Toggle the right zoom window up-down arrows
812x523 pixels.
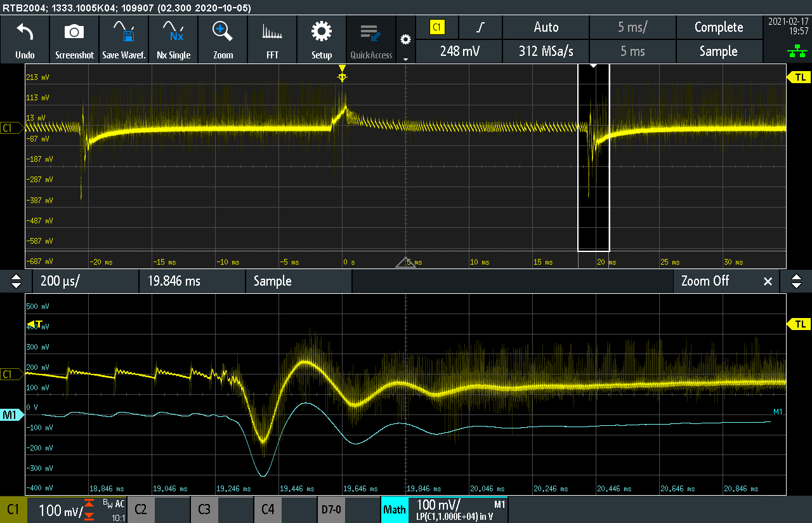(x=796, y=281)
